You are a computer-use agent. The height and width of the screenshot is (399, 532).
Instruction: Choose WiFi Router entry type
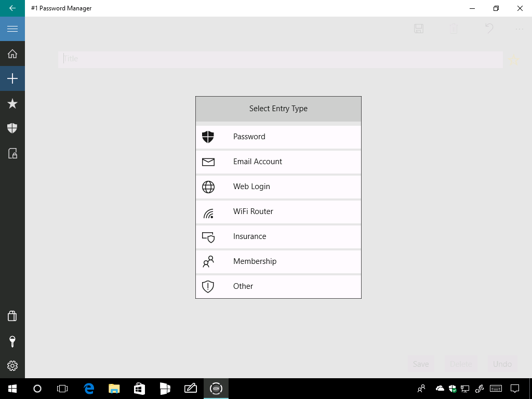click(x=278, y=212)
